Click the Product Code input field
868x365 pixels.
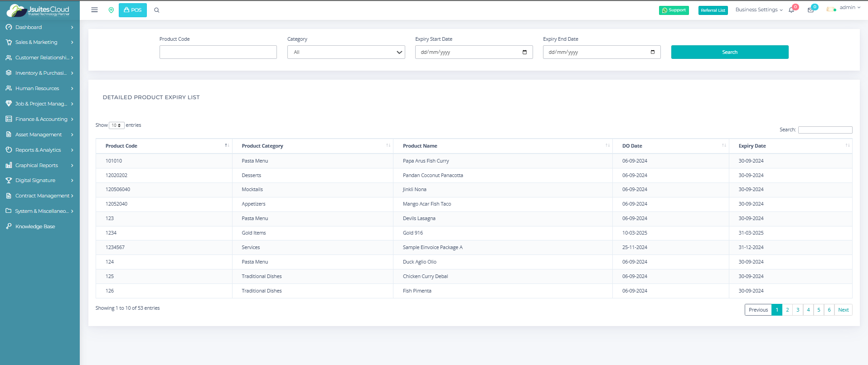(218, 52)
